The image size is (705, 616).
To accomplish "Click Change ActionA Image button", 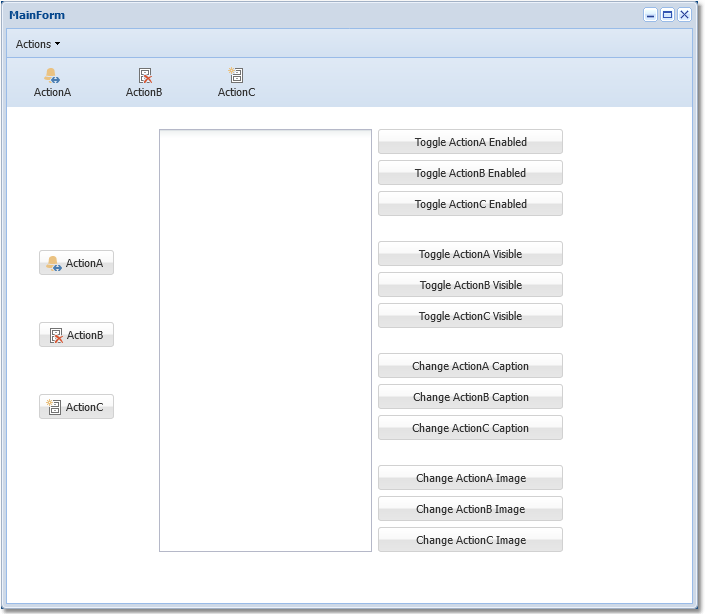I will click(x=470, y=478).
